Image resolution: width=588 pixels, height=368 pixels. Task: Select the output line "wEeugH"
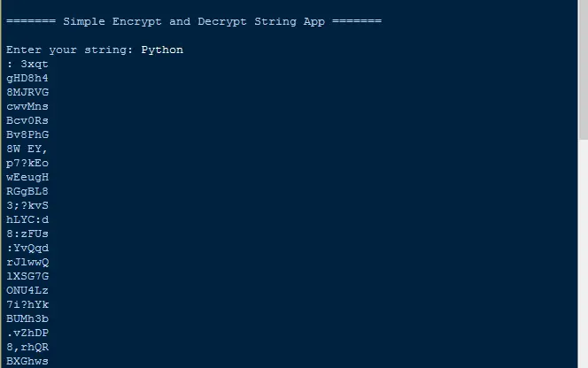[x=27, y=177]
